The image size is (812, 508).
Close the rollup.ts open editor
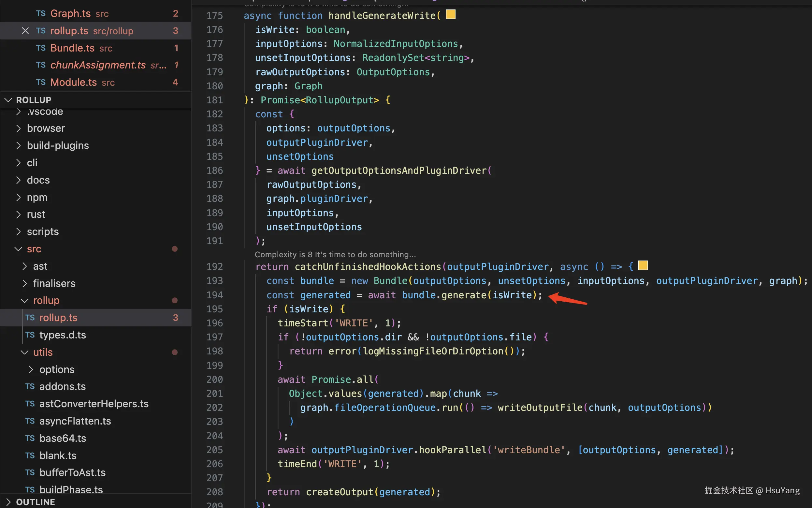tap(25, 31)
